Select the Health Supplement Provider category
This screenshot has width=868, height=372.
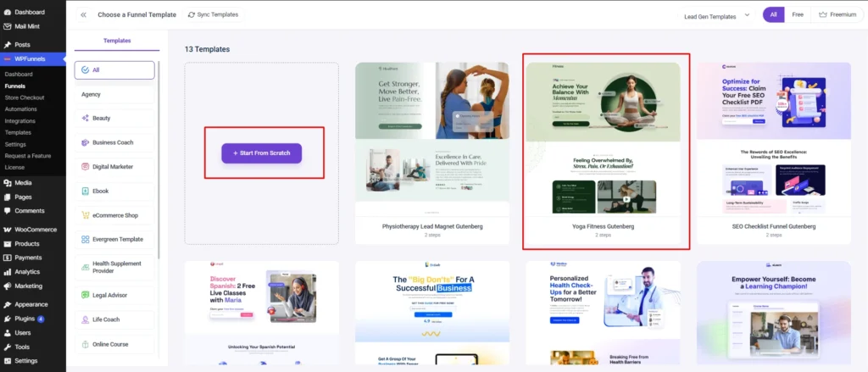point(114,268)
